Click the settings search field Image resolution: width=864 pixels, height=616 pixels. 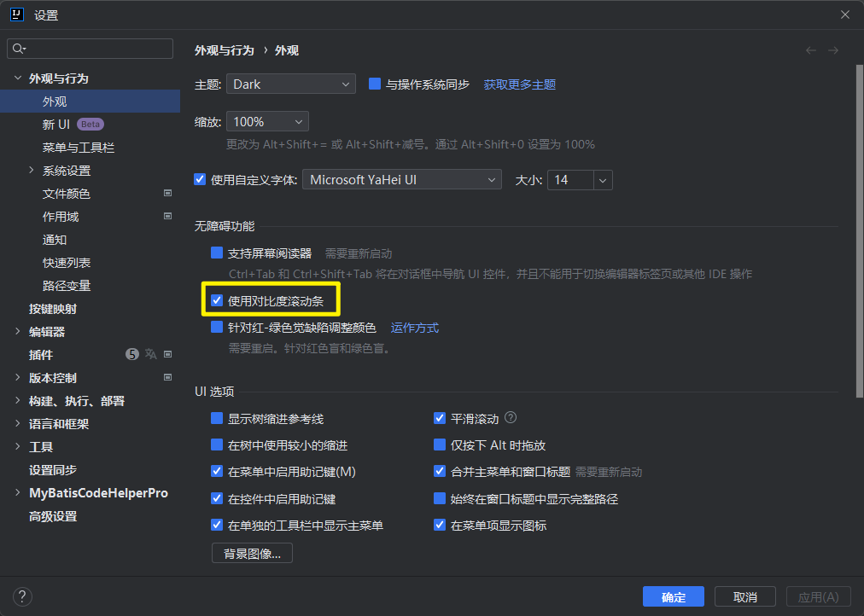point(90,49)
